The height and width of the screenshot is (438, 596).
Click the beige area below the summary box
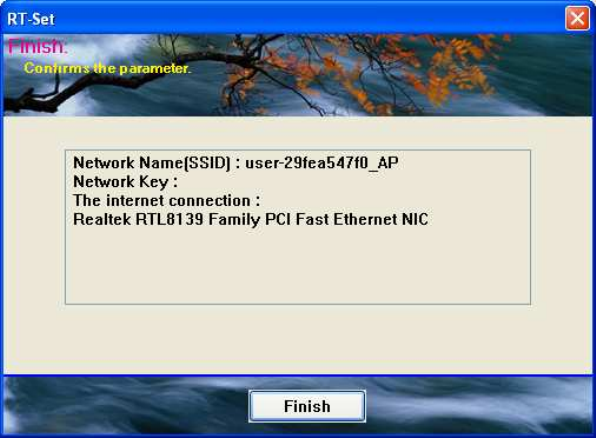(298, 338)
